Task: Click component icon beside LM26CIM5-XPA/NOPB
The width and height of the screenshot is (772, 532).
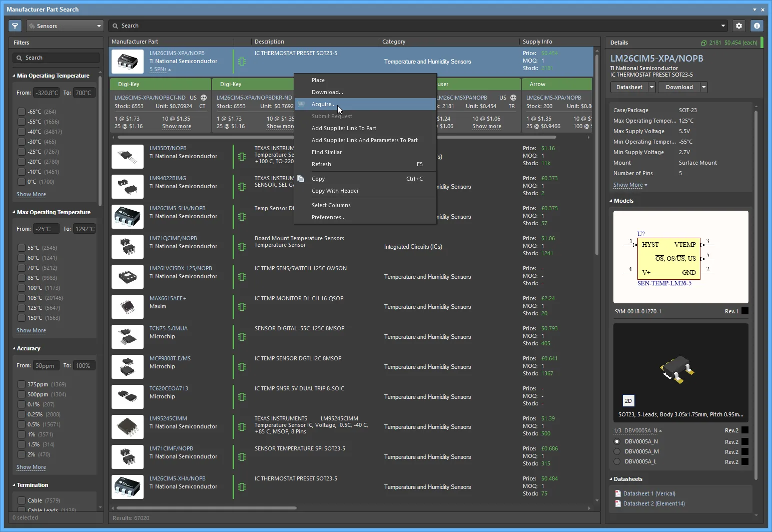Action: 242,62
